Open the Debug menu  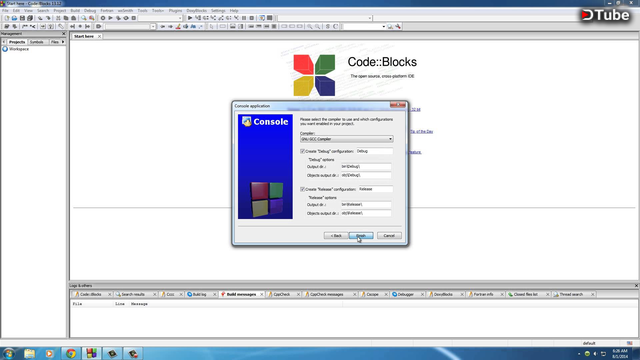point(90,11)
